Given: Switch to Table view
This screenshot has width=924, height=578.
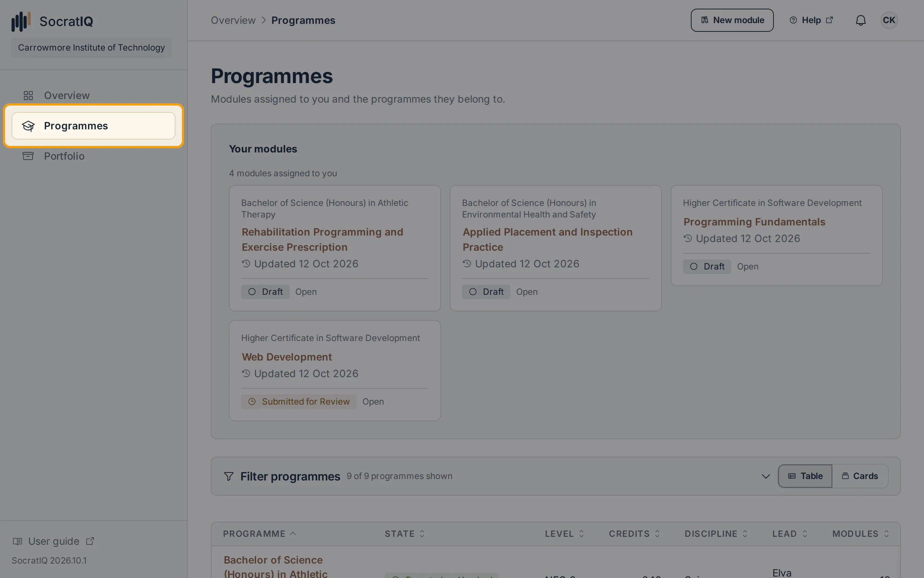Looking at the screenshot, I should pos(805,476).
